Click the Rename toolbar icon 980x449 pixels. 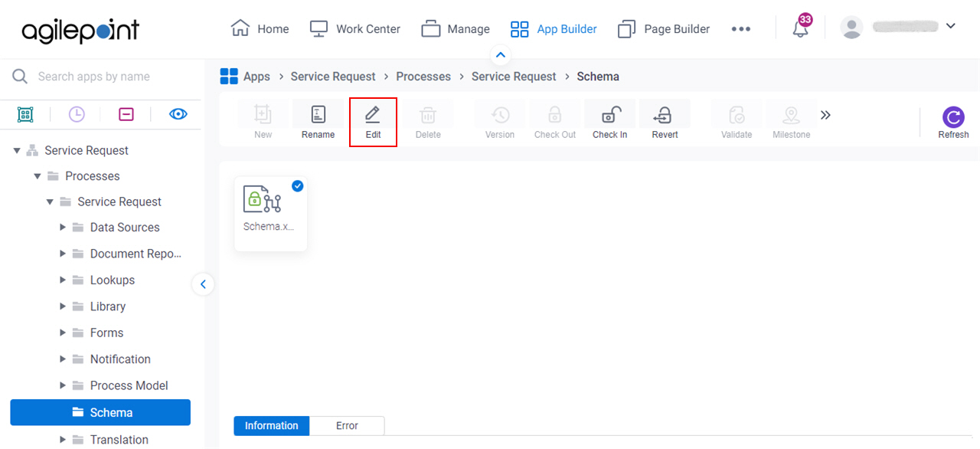[x=318, y=115]
